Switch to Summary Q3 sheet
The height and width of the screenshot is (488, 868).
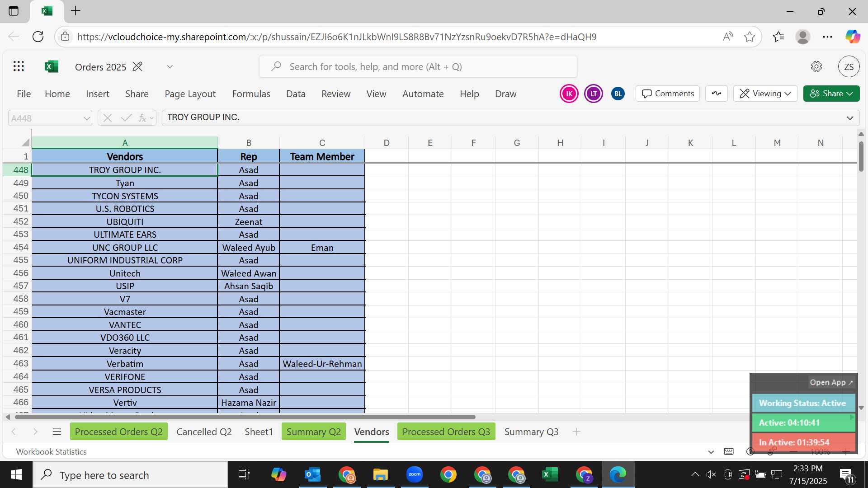tap(531, 432)
